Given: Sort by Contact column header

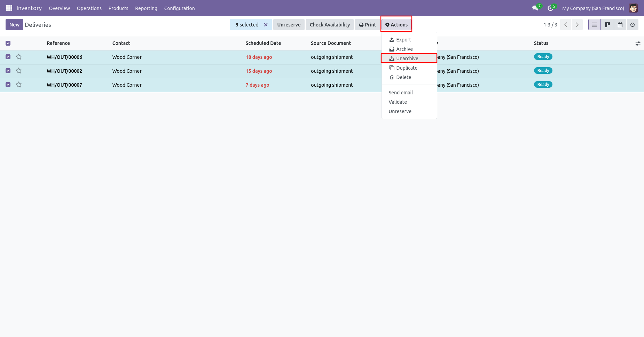Looking at the screenshot, I should tap(121, 43).
